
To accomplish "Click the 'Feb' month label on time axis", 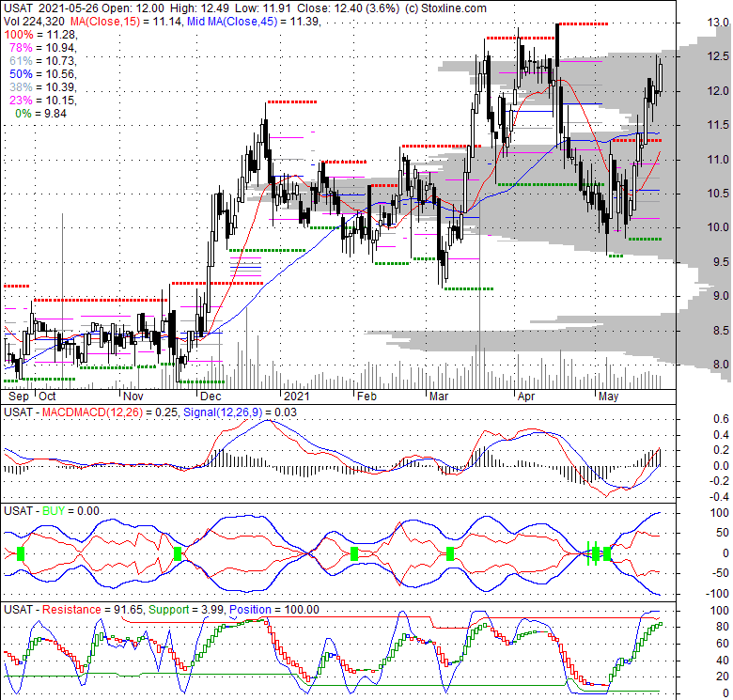I will [366, 397].
